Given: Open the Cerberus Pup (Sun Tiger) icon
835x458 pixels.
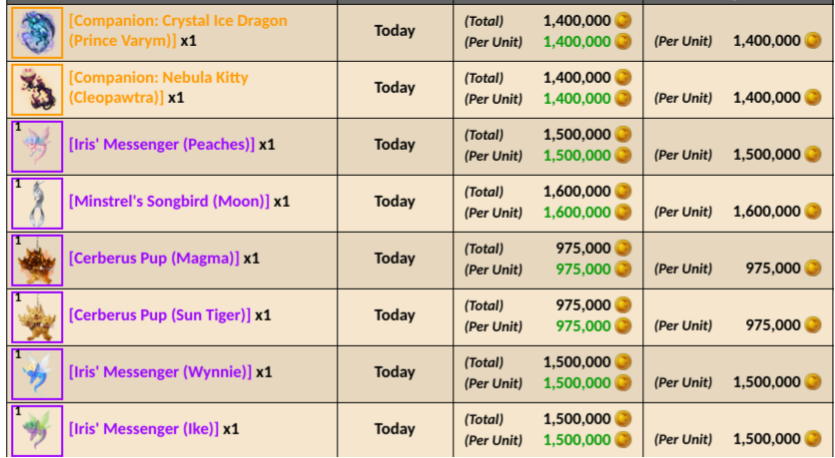Looking at the screenshot, I should click(37, 317).
